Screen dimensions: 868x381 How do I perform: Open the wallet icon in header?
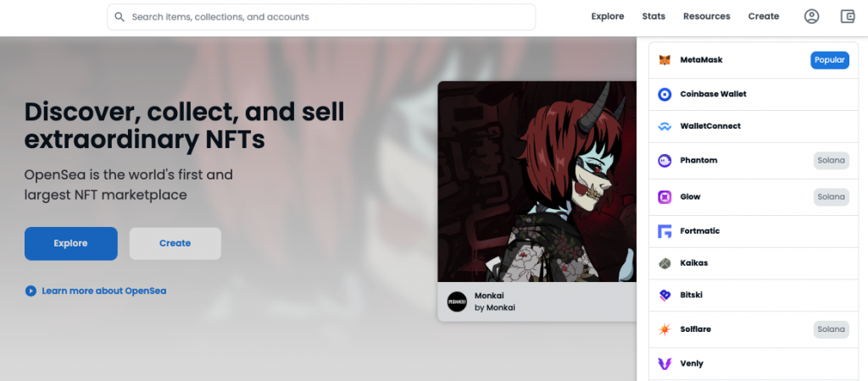[848, 17]
